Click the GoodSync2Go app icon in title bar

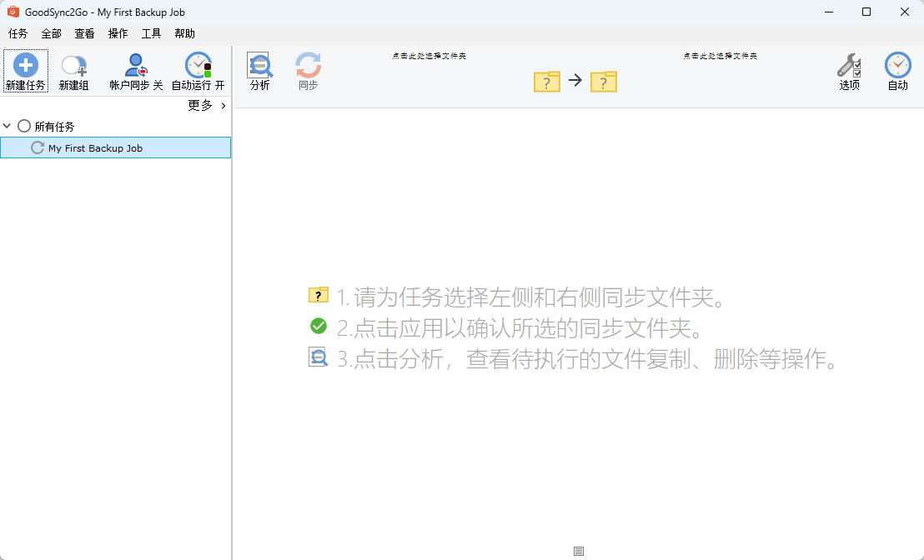tap(13, 12)
